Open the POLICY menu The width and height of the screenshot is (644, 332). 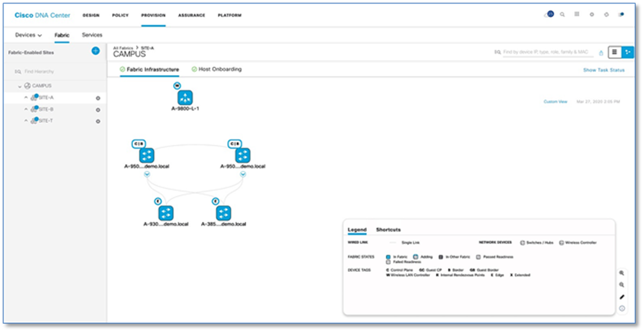[121, 15]
